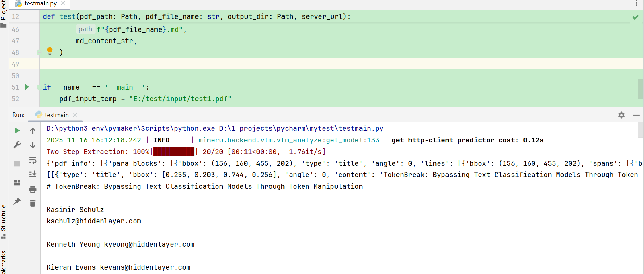
Task: Click line number 52 in gutter
Action: pos(15,99)
